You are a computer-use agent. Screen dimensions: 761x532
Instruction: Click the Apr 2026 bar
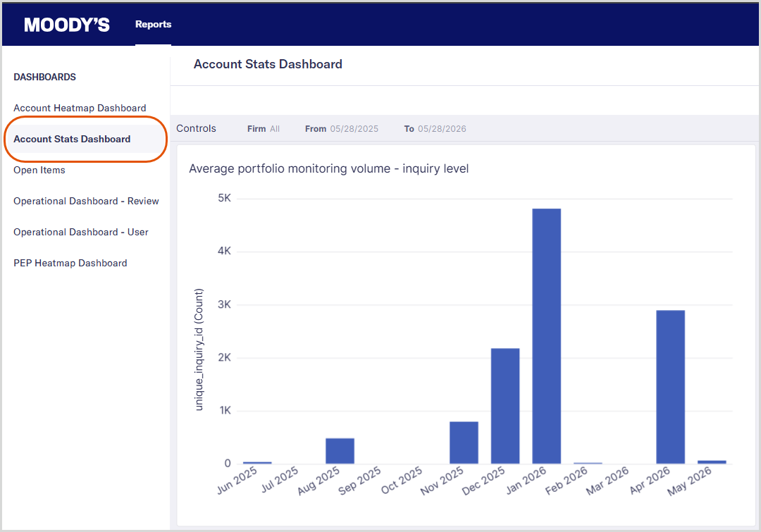(671, 387)
